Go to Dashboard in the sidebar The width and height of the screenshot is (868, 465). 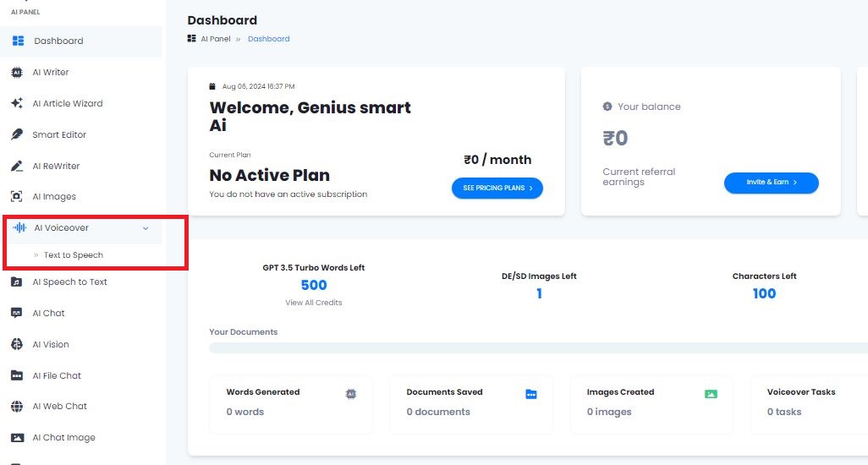82,41
